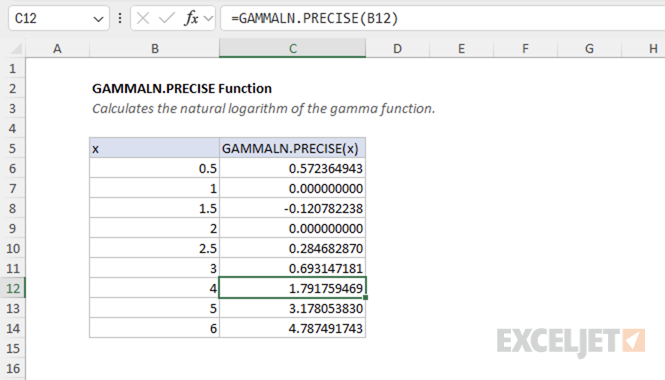Select row 16 header
The image size is (665, 380).
[13, 368]
